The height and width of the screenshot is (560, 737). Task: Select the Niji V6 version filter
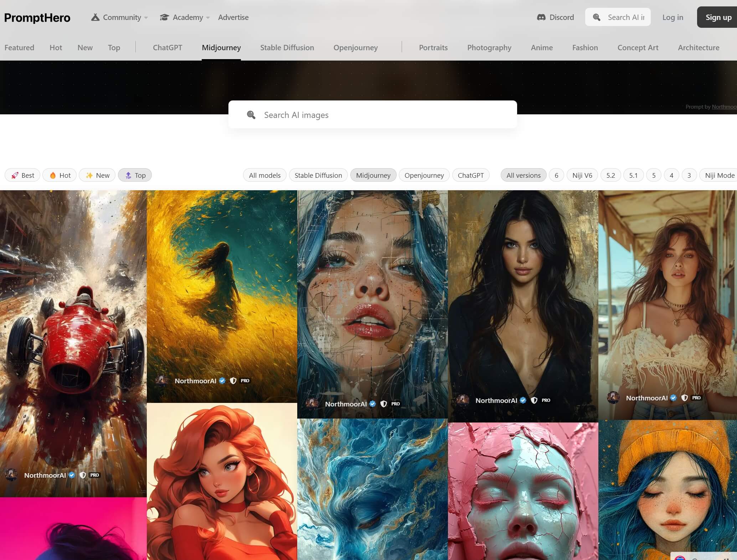[x=582, y=175]
